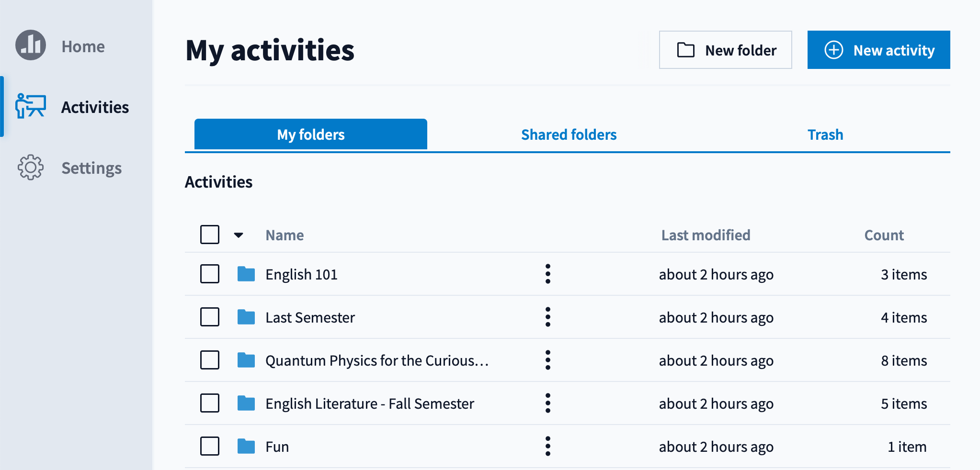The width and height of the screenshot is (980, 470).
Task: Click 'about 2 hours ago' in Fun row
Action: pos(716,447)
